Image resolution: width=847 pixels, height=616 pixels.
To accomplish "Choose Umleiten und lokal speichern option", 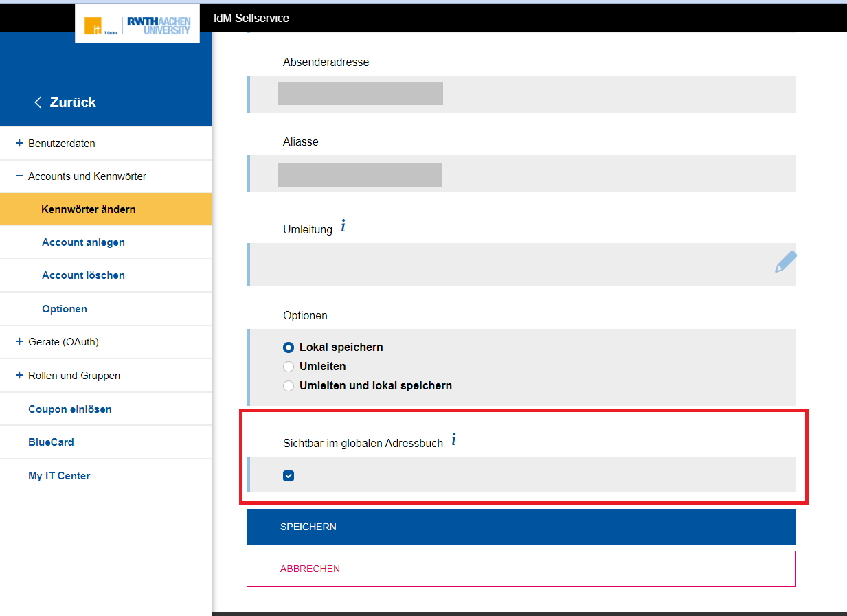I will click(x=289, y=386).
